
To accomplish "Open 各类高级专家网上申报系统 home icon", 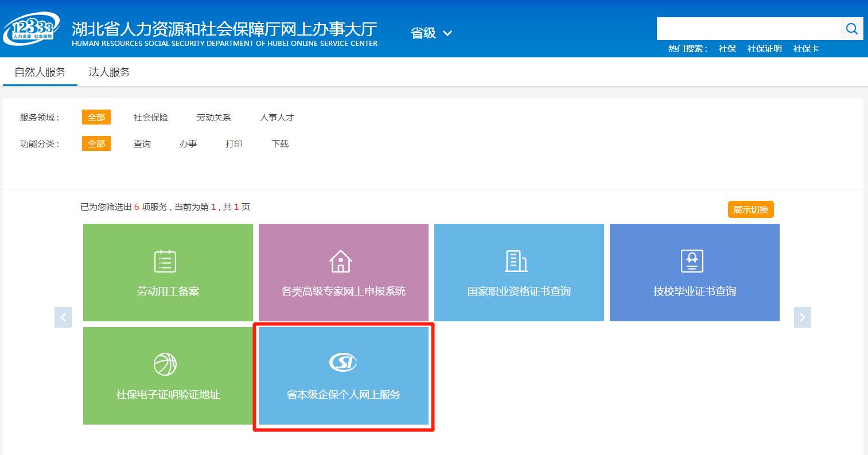I will coord(341,261).
